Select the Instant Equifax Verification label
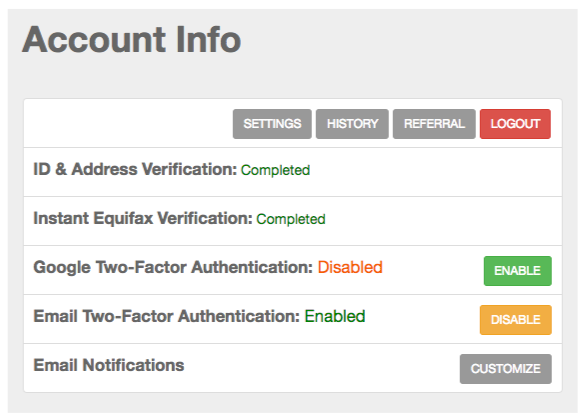 coord(143,218)
